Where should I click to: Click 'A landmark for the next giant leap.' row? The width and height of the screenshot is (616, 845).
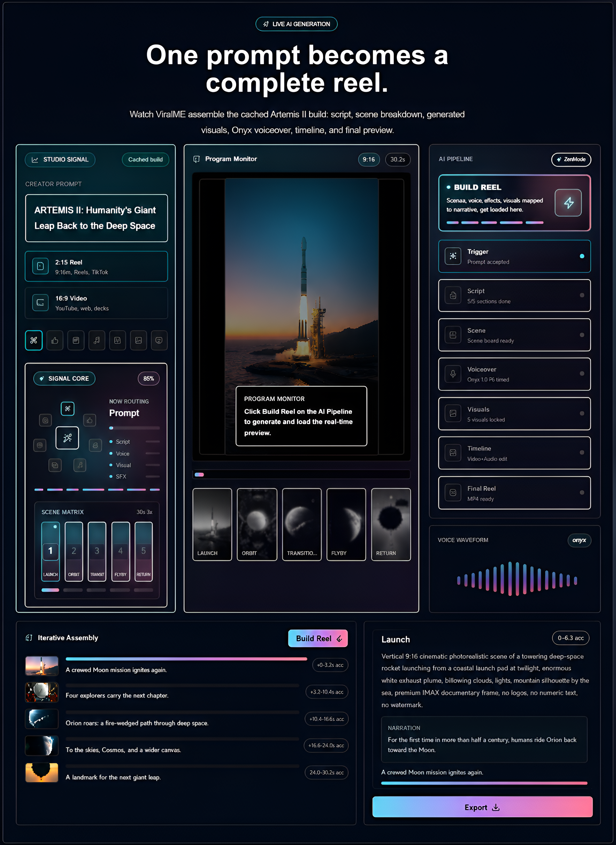[186, 773]
